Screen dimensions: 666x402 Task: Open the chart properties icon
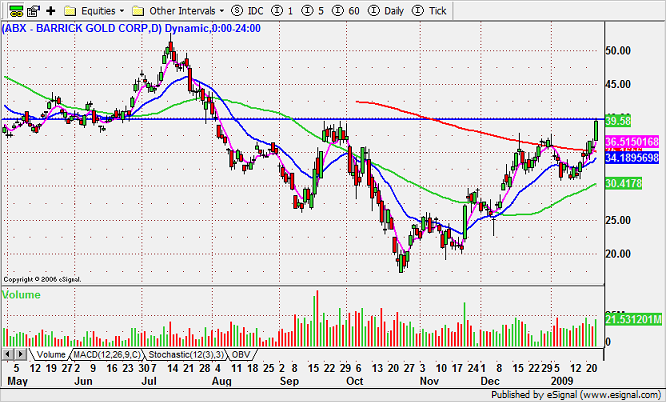pos(33,11)
